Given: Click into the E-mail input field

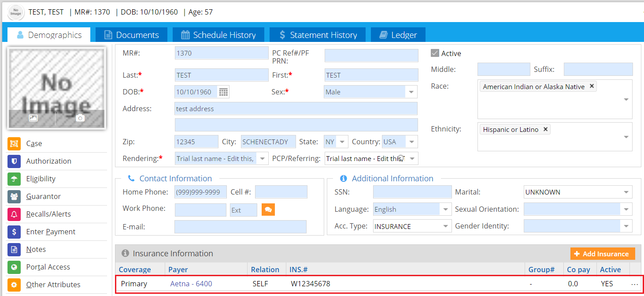Looking at the screenshot, I should click(x=240, y=227).
